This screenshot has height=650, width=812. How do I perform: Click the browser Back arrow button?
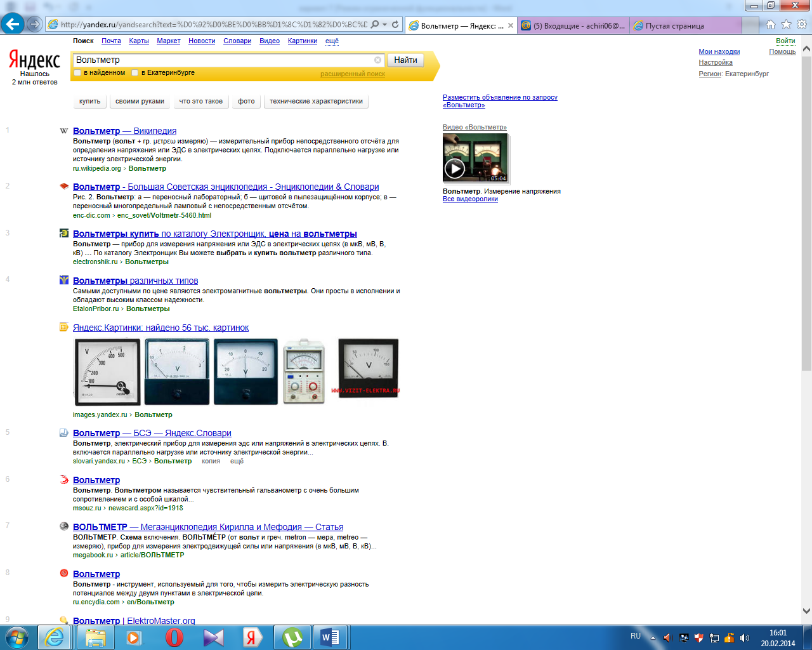click(12, 24)
